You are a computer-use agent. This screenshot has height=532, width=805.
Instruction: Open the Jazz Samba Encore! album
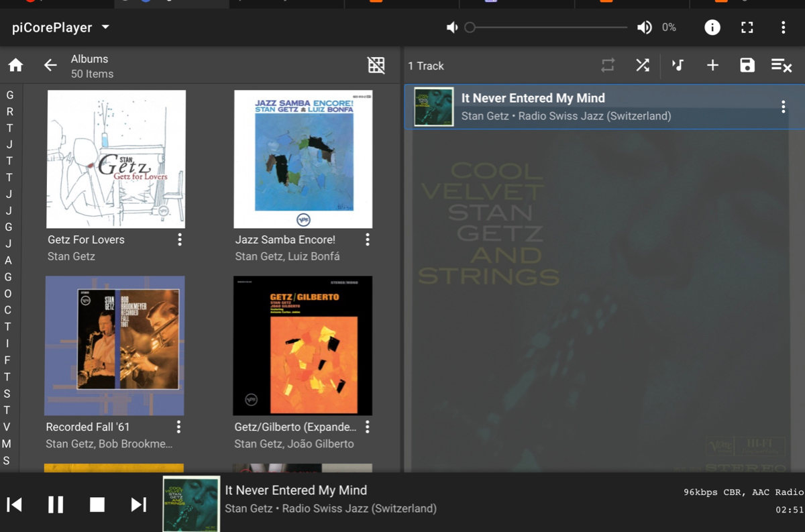pyautogui.click(x=303, y=160)
